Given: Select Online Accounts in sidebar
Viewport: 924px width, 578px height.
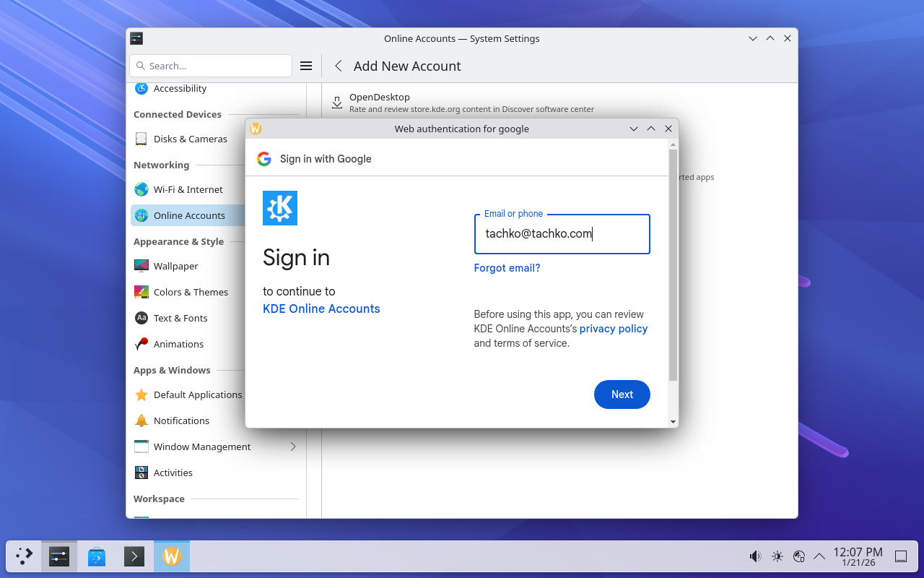Looking at the screenshot, I should (189, 215).
